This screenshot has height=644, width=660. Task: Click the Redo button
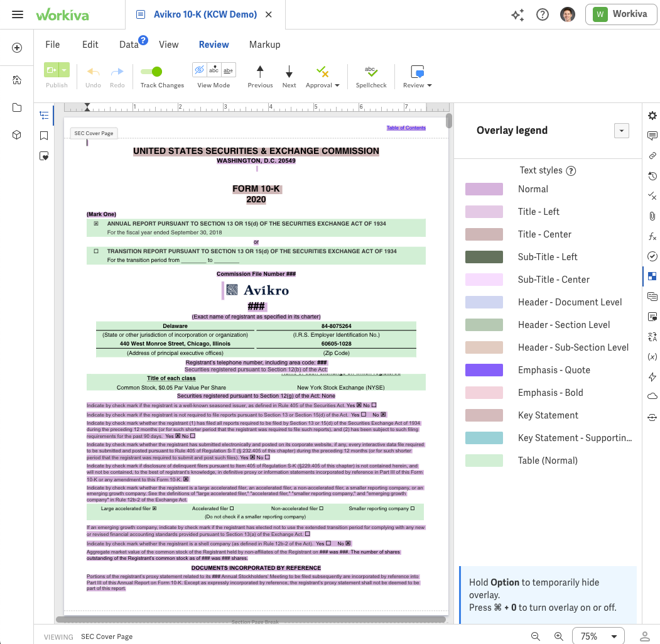[117, 77]
